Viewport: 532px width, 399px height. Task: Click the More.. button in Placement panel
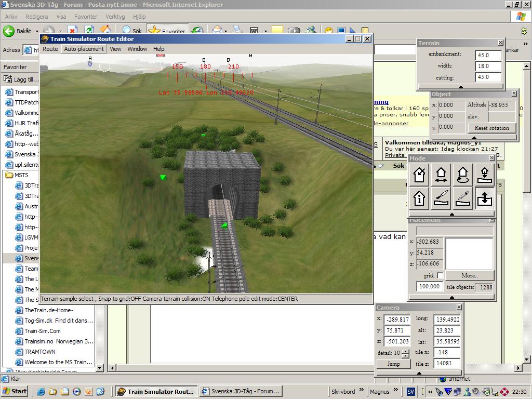tap(469, 275)
